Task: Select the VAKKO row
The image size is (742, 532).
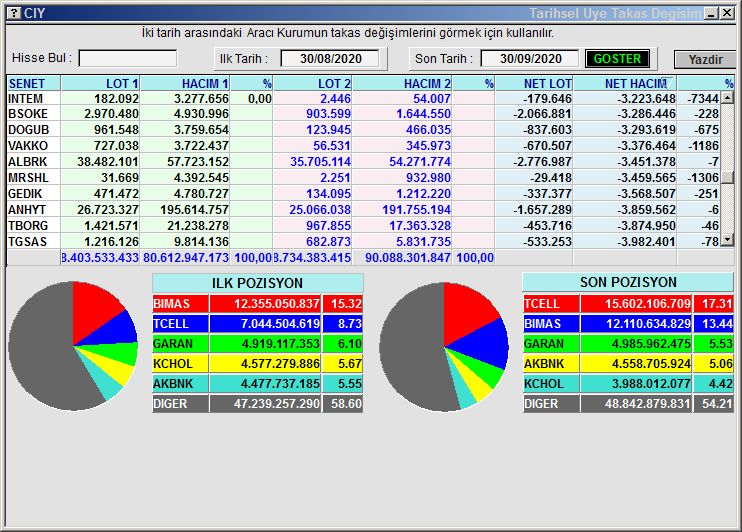Action: click(363, 146)
